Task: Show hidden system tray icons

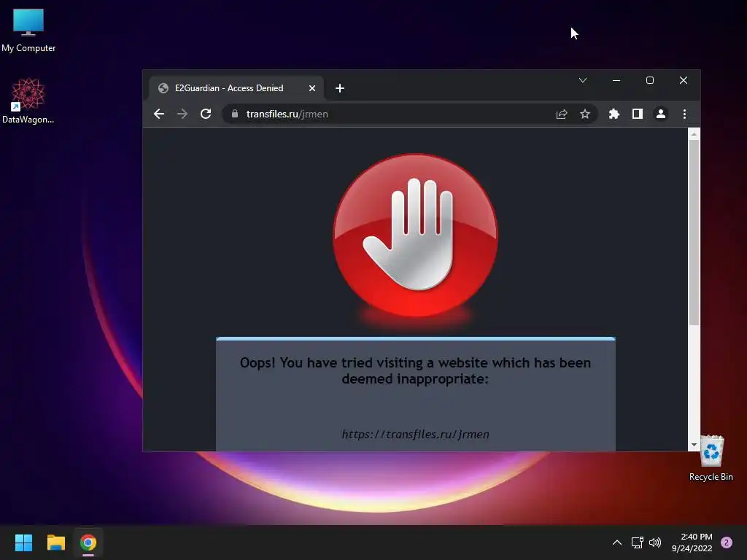Action: coord(617,542)
